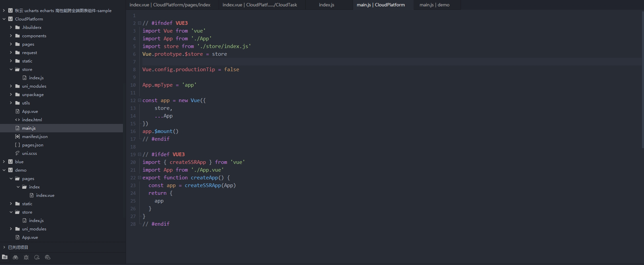The image size is (644, 265).
Task: Click the App.mpType = 'app' line
Action: click(170, 85)
